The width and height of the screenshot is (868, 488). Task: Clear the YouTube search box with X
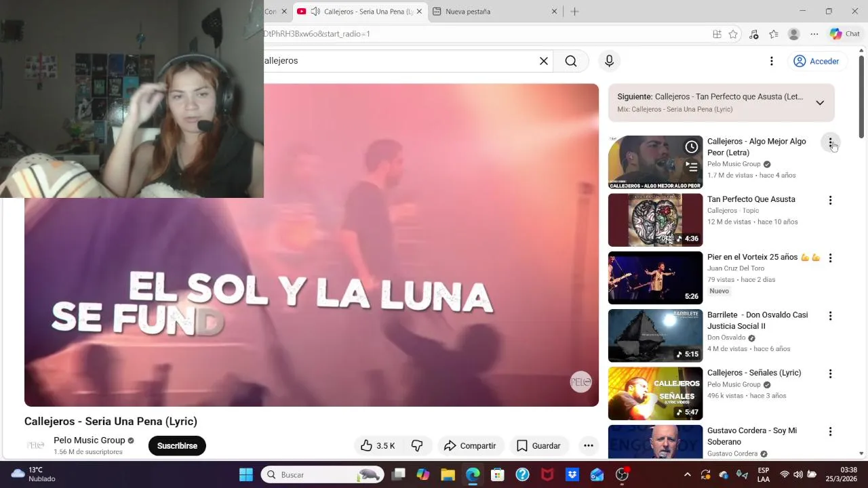point(543,61)
